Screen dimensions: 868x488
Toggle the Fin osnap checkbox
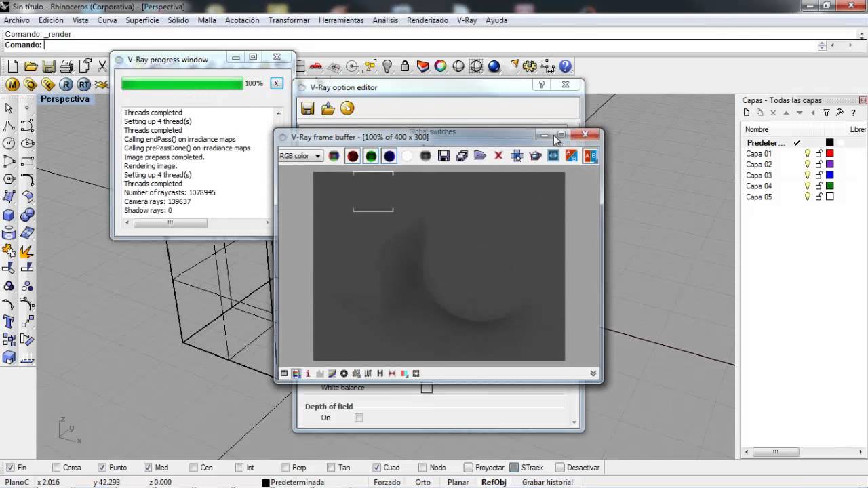[x=10, y=468]
